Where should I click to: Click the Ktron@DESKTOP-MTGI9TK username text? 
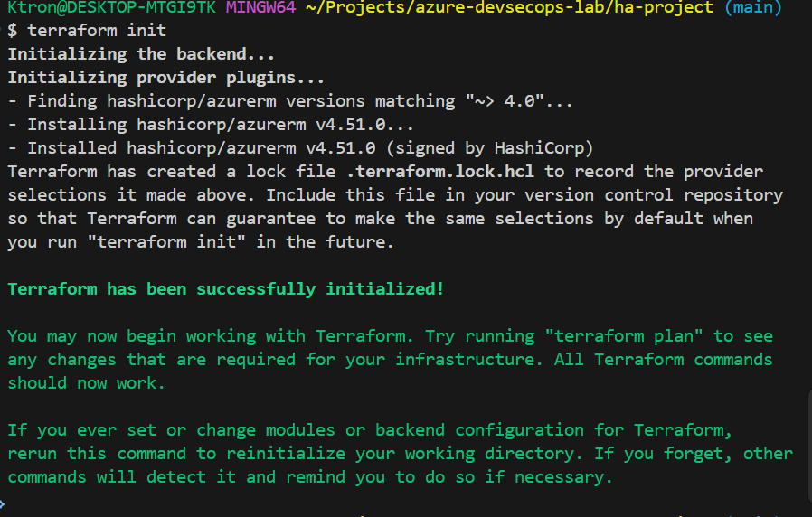112,7
